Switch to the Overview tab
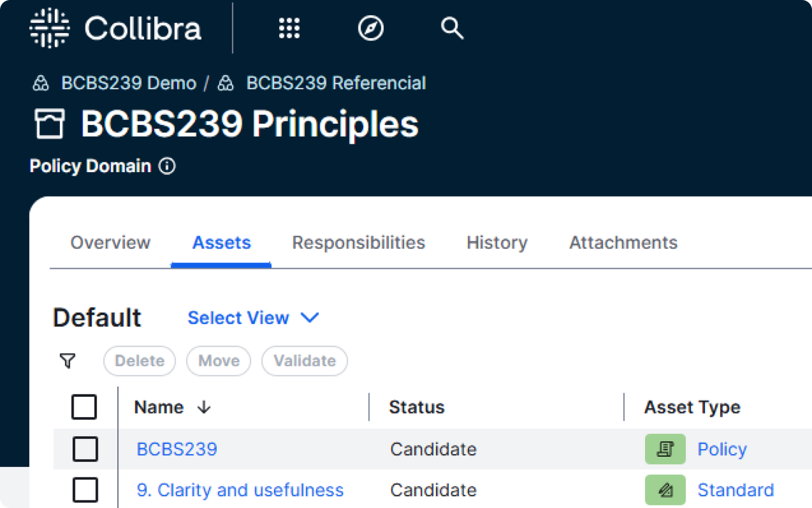The height and width of the screenshot is (508, 812). point(111,243)
